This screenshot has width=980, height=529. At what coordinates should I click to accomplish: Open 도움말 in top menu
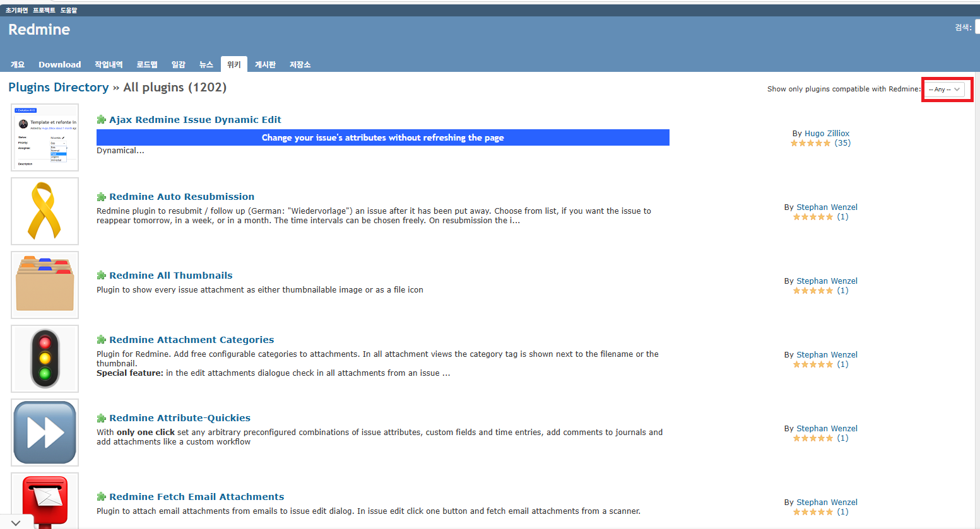(x=69, y=10)
